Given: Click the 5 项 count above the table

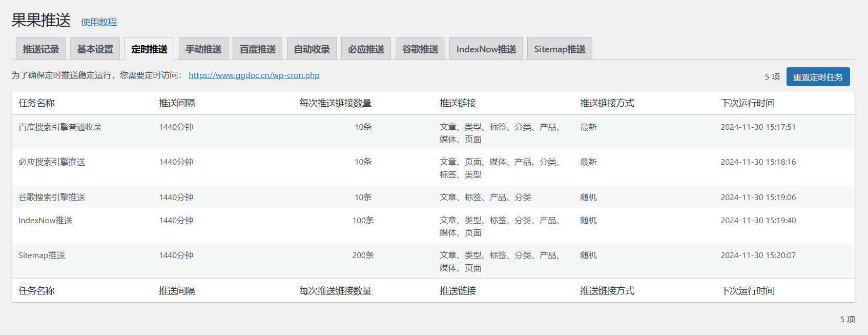Looking at the screenshot, I should point(772,77).
